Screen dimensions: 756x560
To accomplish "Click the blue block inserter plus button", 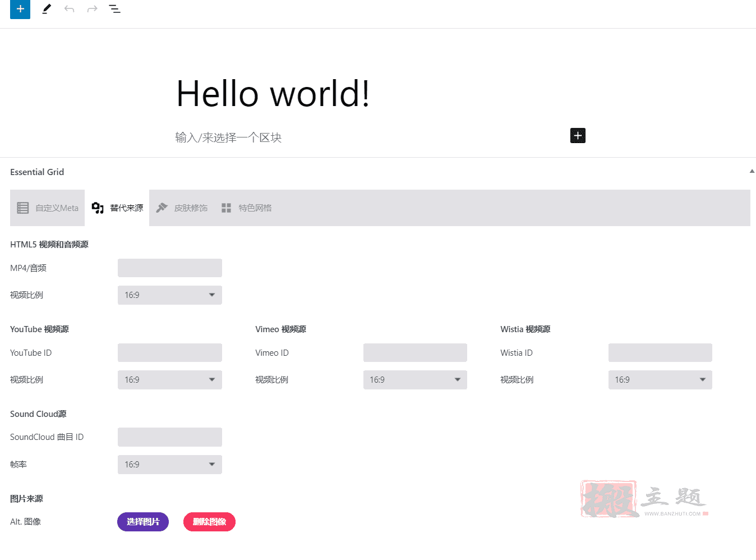I will (x=20, y=9).
